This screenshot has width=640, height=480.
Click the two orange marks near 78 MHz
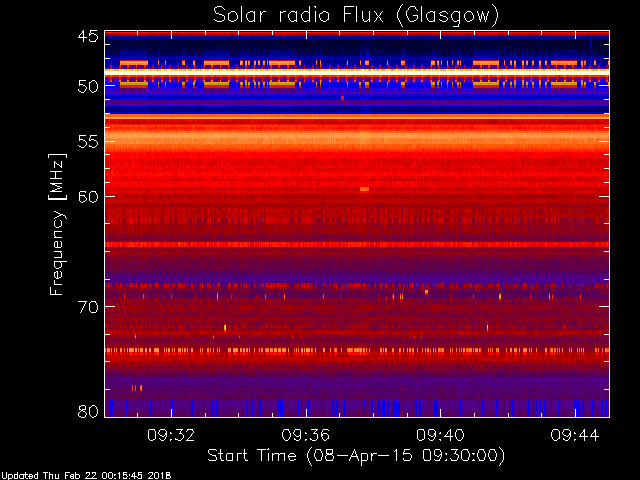click(137, 388)
